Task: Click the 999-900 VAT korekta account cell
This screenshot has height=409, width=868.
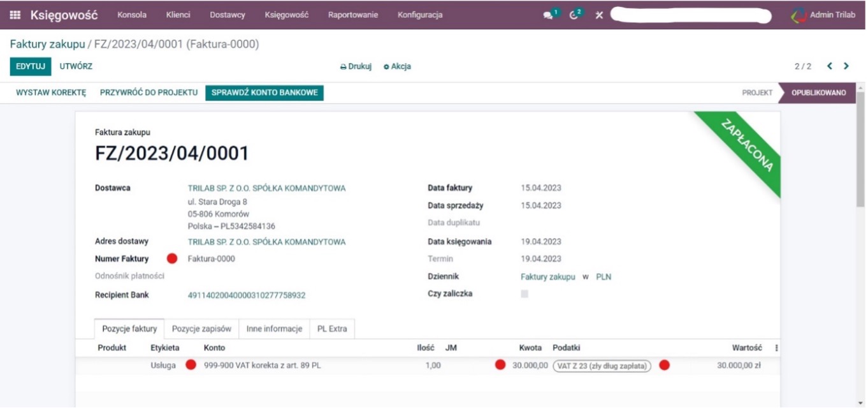Action: point(263,366)
